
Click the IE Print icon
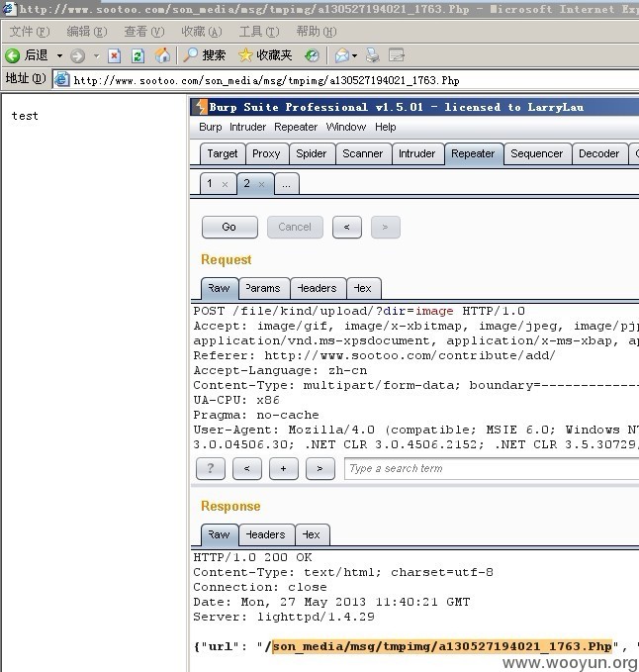pos(372,54)
